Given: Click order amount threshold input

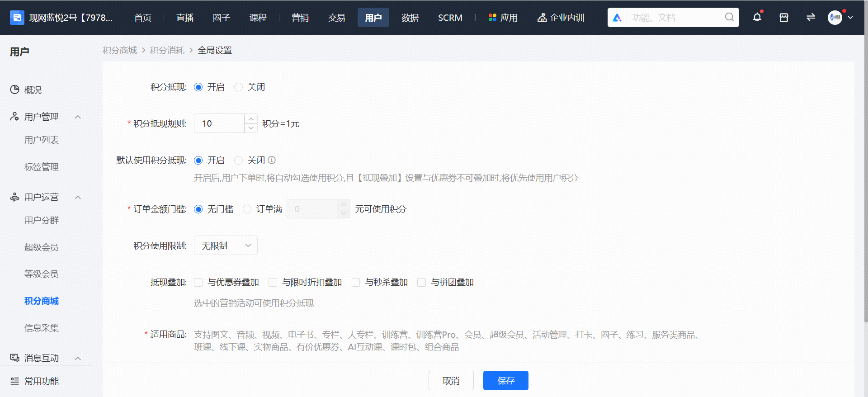Looking at the screenshot, I should pos(312,209).
